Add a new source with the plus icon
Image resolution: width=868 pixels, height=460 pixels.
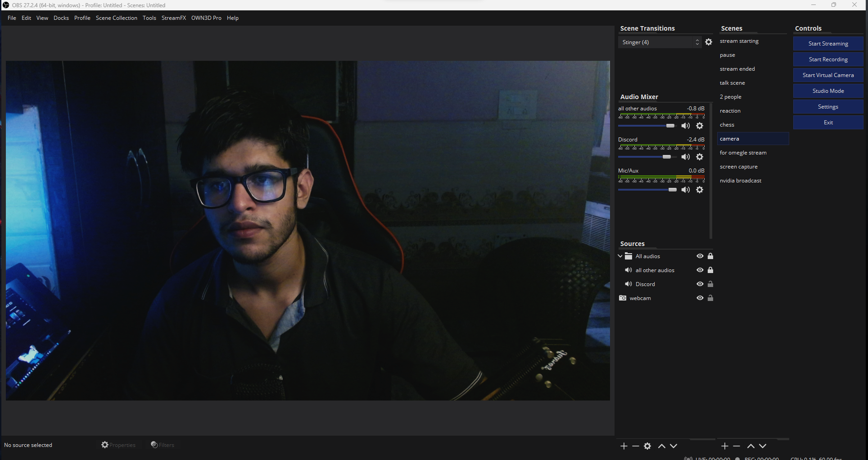coord(624,446)
